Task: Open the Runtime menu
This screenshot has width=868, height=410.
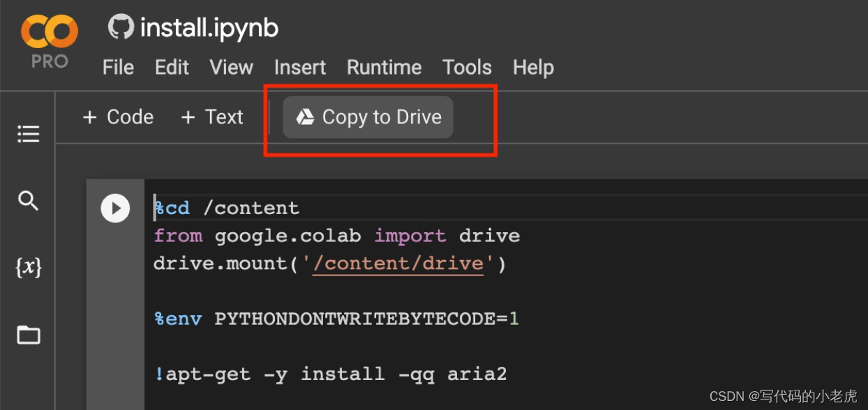Action: (x=384, y=68)
